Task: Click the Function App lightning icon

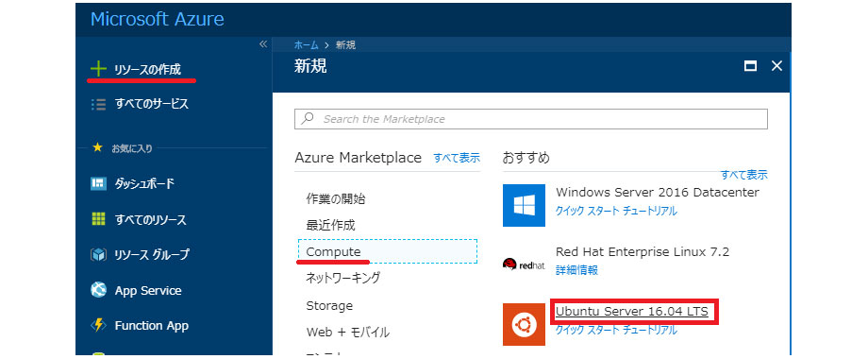Action: pyautogui.click(x=98, y=325)
